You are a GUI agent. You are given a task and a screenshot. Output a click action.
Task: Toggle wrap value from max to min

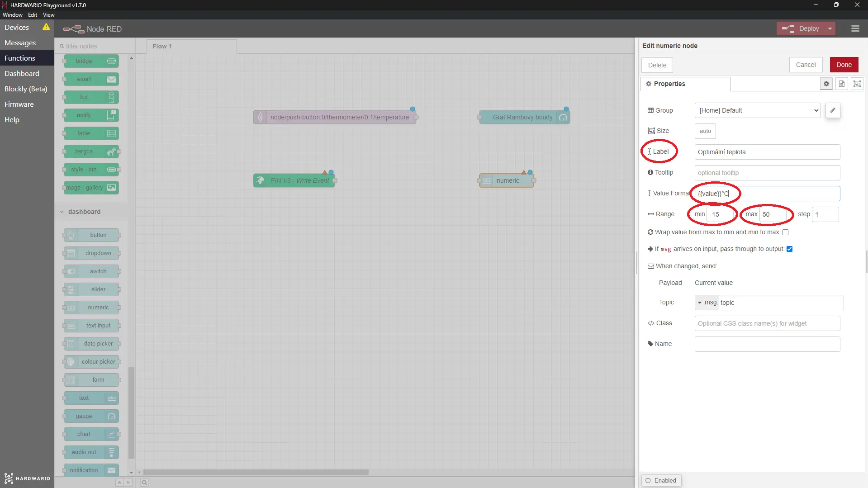tap(785, 232)
